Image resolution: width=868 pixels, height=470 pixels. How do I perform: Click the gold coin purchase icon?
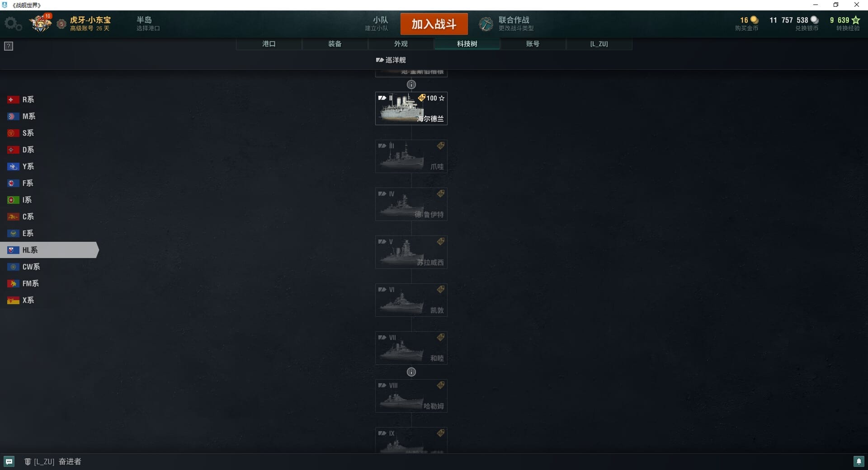coord(754,20)
